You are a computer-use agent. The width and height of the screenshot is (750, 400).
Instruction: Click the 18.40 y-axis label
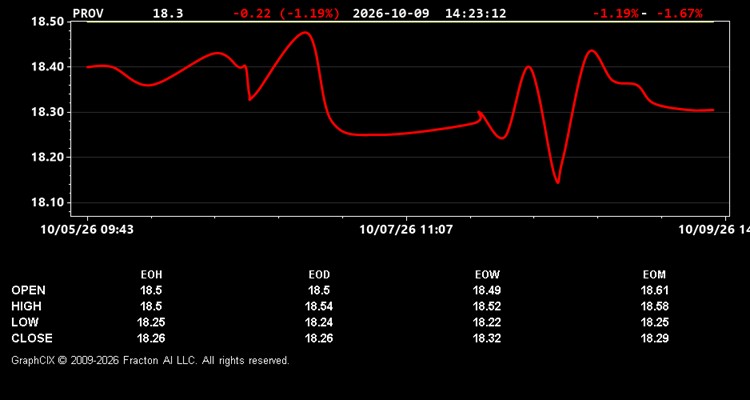pyautogui.click(x=47, y=67)
